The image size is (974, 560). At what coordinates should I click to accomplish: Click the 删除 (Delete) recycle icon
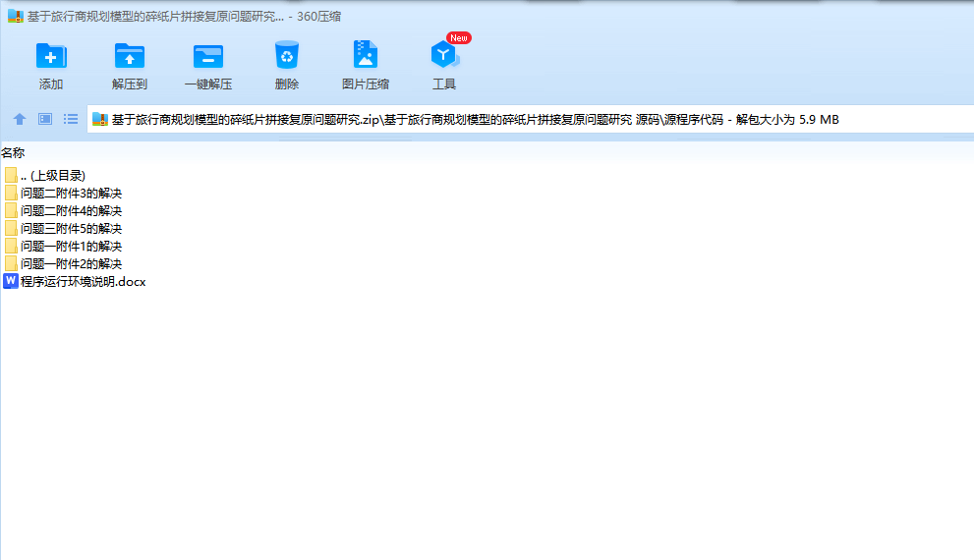[x=286, y=55]
